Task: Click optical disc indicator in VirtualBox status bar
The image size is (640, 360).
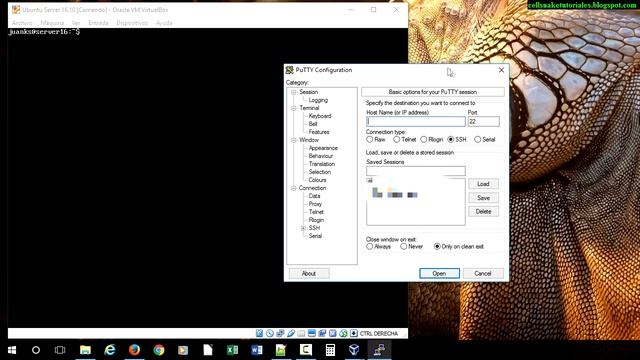Action: pos(270,333)
